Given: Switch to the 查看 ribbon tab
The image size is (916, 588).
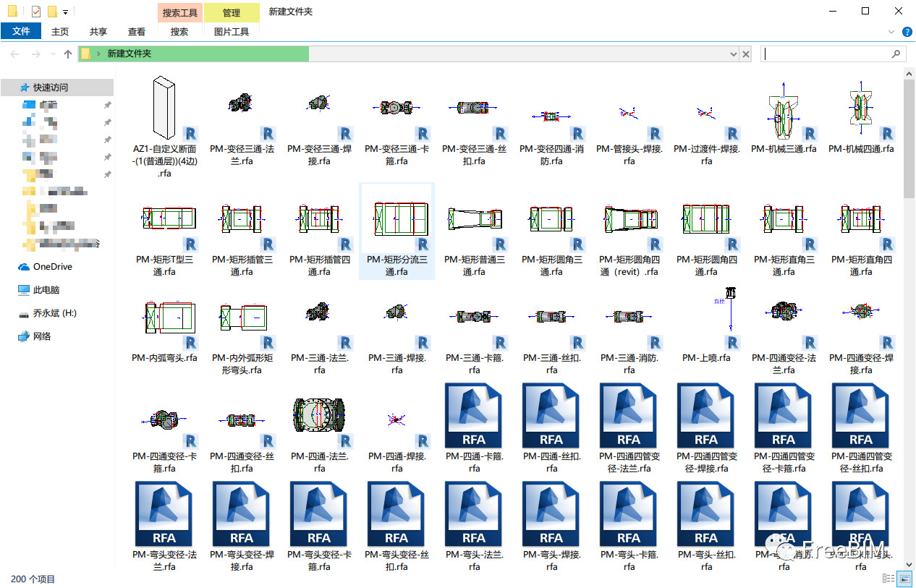Looking at the screenshot, I should click(137, 31).
